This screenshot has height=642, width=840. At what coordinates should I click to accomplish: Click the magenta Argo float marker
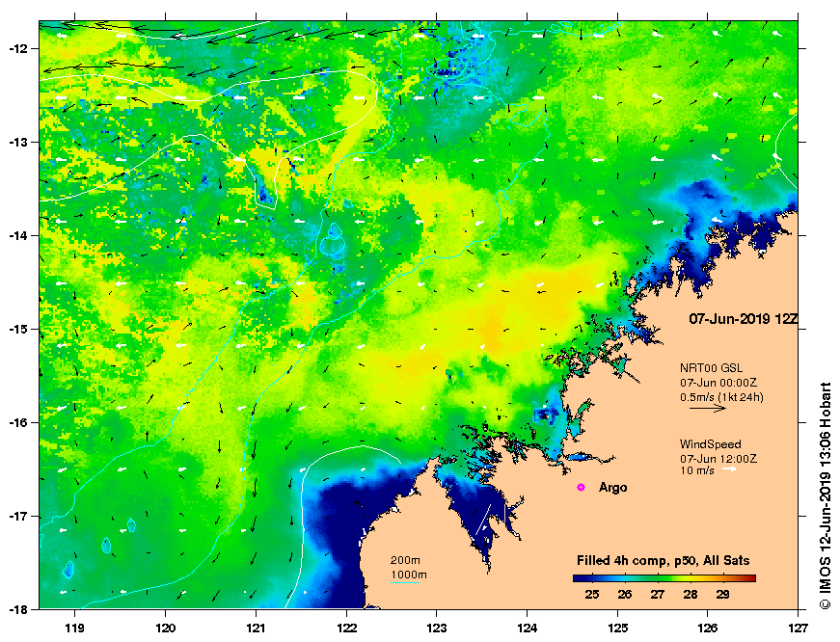(x=581, y=487)
